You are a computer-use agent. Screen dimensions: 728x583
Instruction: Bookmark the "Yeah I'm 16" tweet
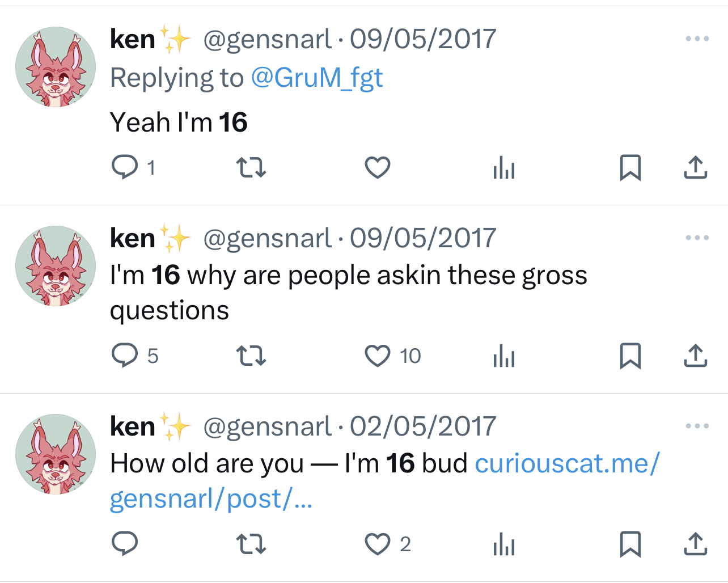(630, 167)
